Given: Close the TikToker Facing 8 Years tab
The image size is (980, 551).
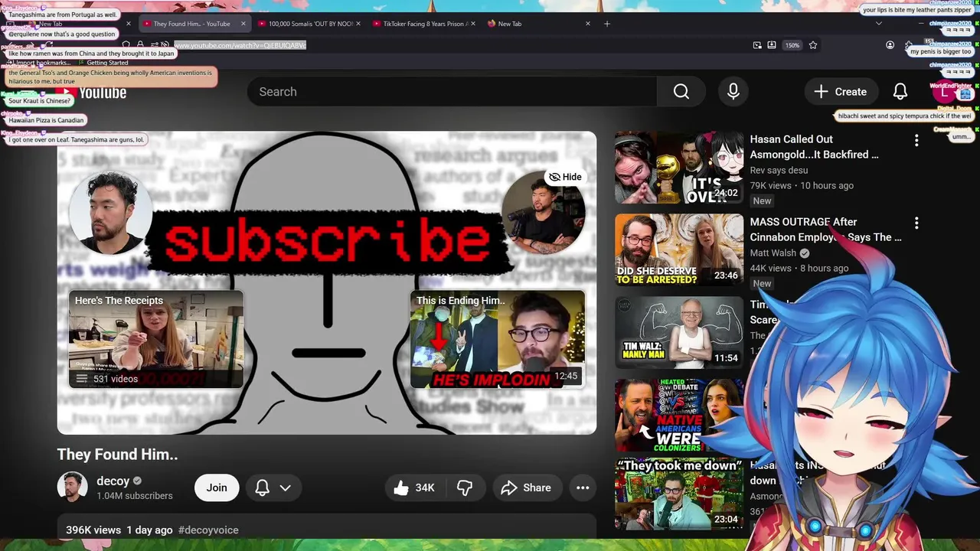Looking at the screenshot, I should pyautogui.click(x=473, y=24).
